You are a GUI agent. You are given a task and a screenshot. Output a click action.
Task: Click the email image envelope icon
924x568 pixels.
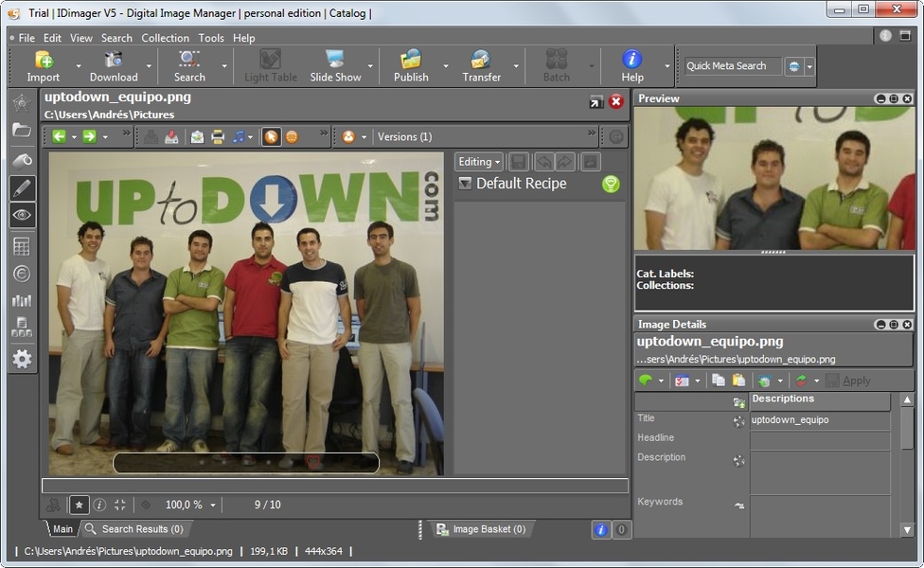point(197,137)
